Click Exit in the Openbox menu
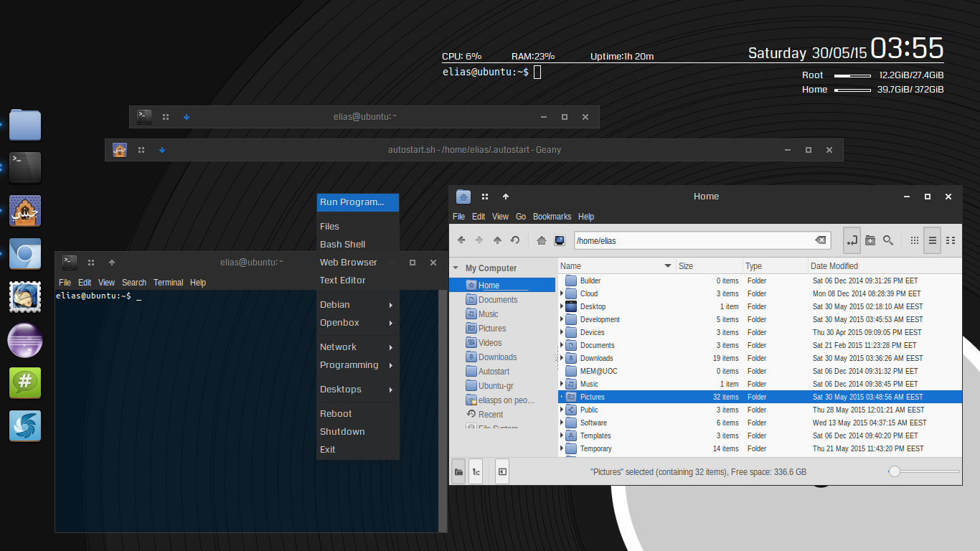The image size is (980, 551). [x=358, y=450]
